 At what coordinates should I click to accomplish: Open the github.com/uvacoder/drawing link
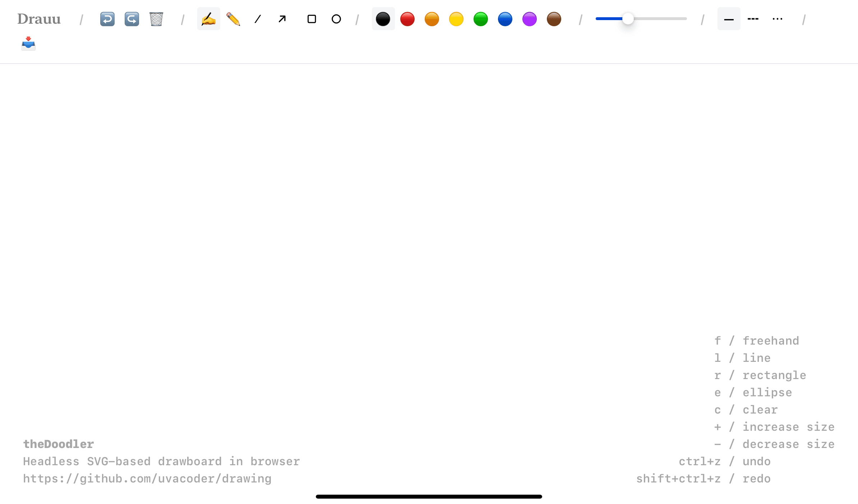pos(147,479)
